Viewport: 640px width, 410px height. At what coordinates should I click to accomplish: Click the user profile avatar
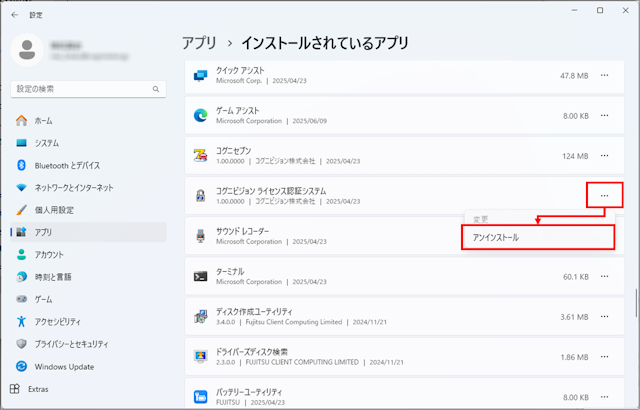[27, 50]
